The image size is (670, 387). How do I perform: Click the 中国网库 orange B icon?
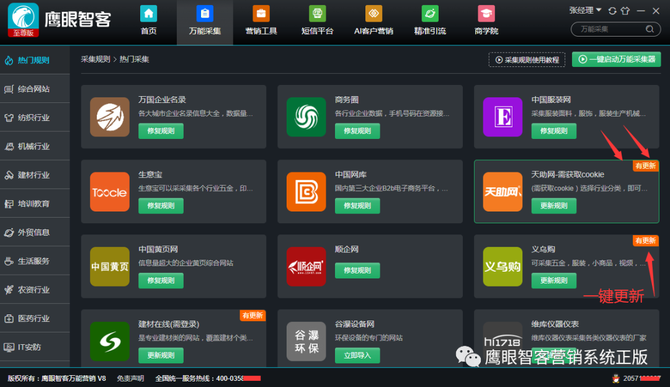coord(306,192)
